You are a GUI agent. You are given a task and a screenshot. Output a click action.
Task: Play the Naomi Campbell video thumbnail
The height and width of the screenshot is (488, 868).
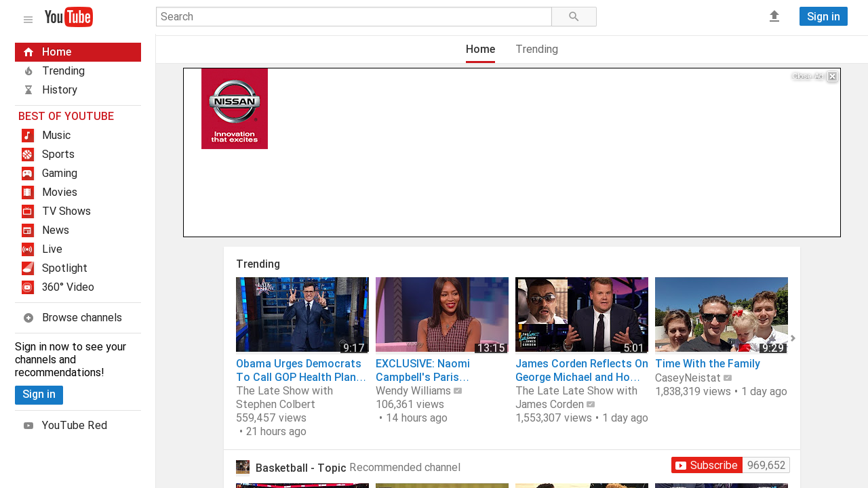coord(442,314)
